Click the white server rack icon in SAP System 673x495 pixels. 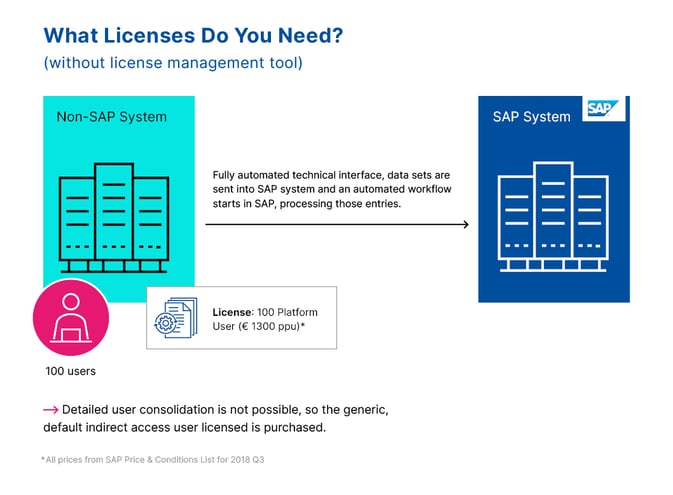(x=553, y=217)
